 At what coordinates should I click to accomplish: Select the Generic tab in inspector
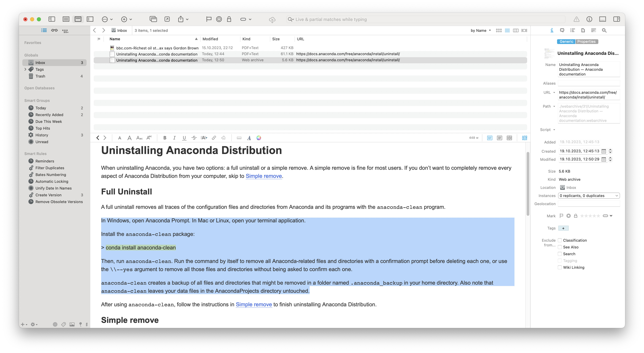pos(566,41)
